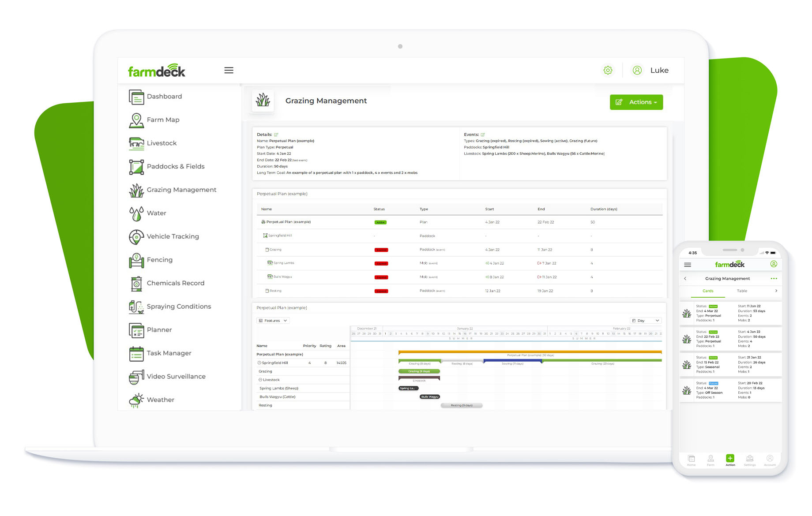Open the Features dropdown
The image size is (812, 516).
273,321
